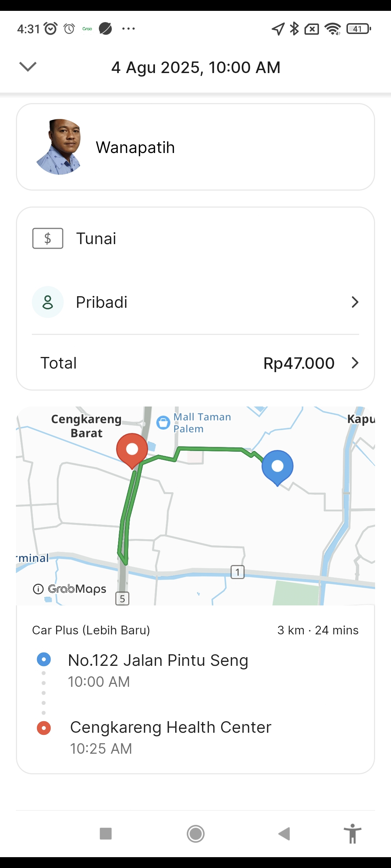Tap the cash payment icon beside Tunai
The height and width of the screenshot is (868, 391).
48,238
